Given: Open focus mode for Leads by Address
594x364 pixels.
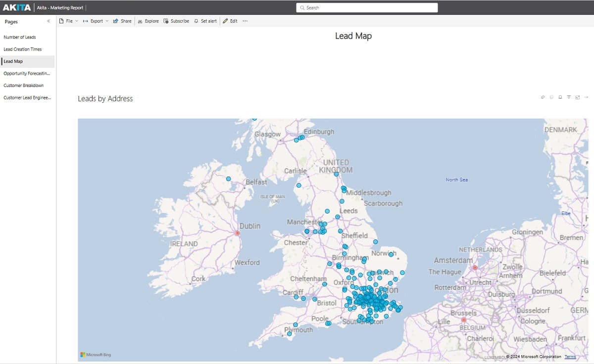Looking at the screenshot, I should pyautogui.click(x=577, y=97).
